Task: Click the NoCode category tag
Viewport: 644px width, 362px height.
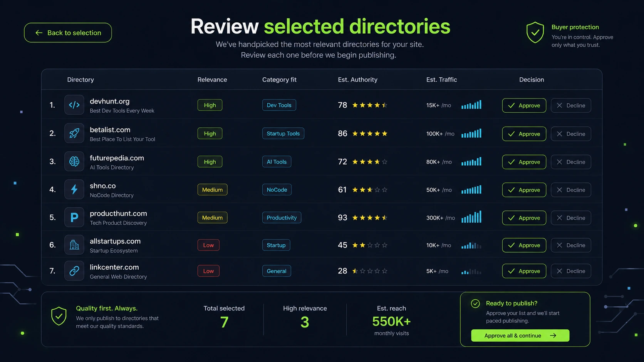Action: coord(277,190)
